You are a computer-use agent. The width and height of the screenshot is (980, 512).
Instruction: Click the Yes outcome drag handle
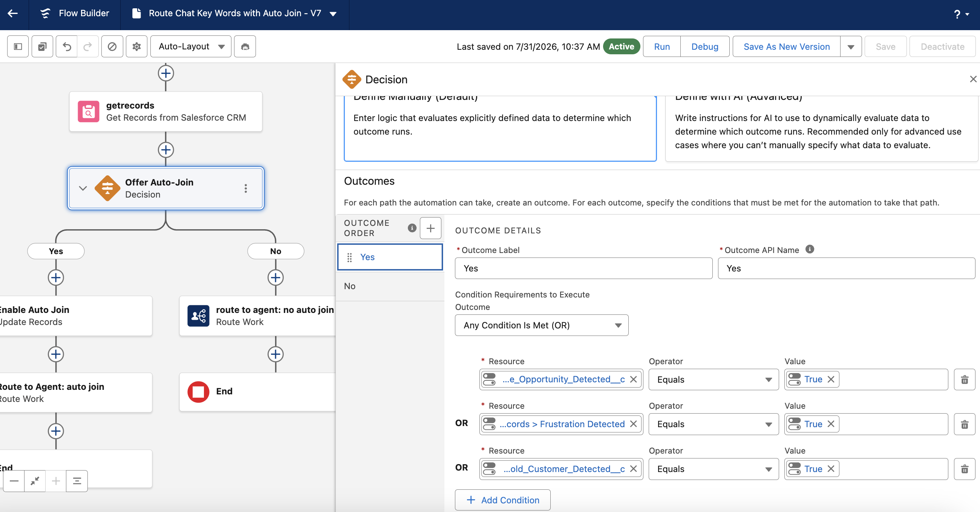click(x=349, y=258)
